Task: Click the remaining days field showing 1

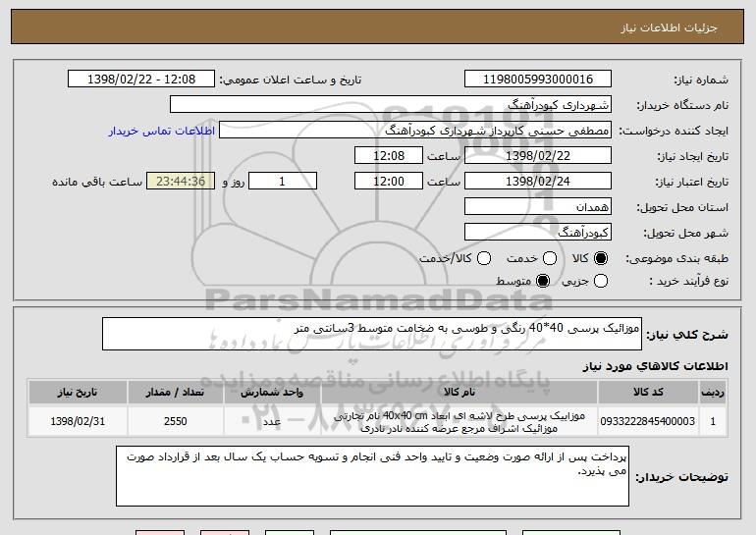Action: 283,182
